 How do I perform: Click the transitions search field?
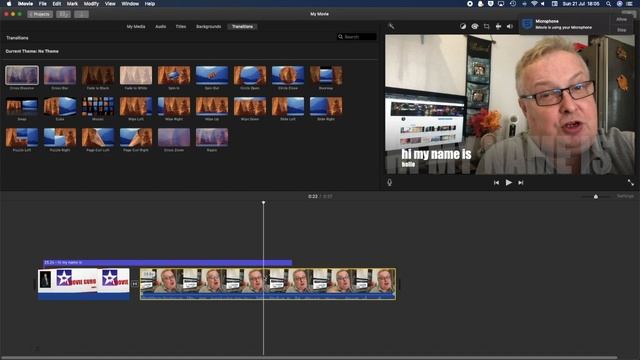pos(357,37)
